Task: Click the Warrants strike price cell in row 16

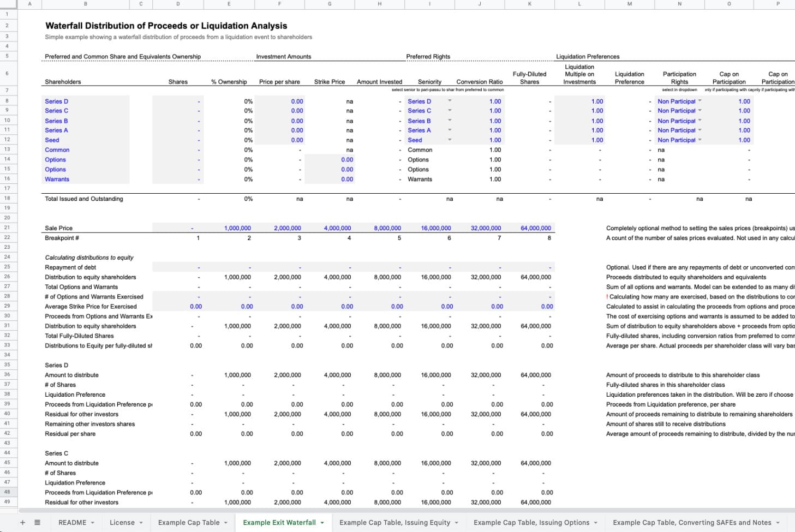Action: click(x=330, y=179)
